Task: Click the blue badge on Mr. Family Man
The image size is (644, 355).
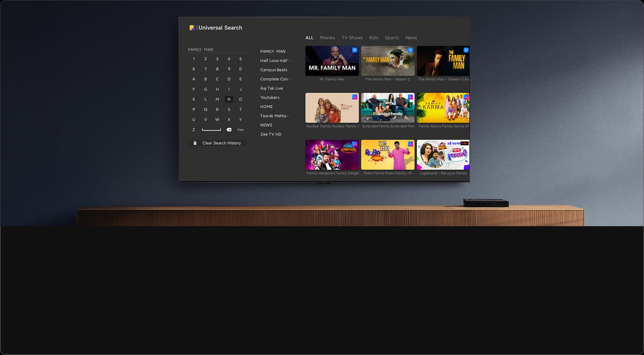Action: (x=355, y=50)
